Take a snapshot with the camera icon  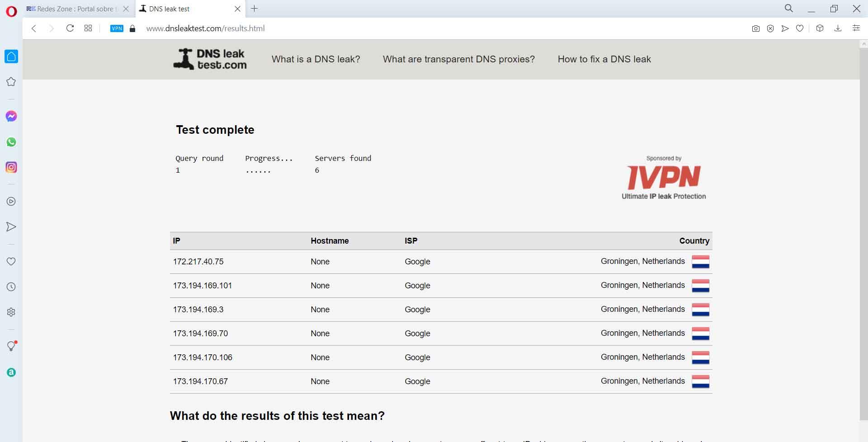pos(755,28)
